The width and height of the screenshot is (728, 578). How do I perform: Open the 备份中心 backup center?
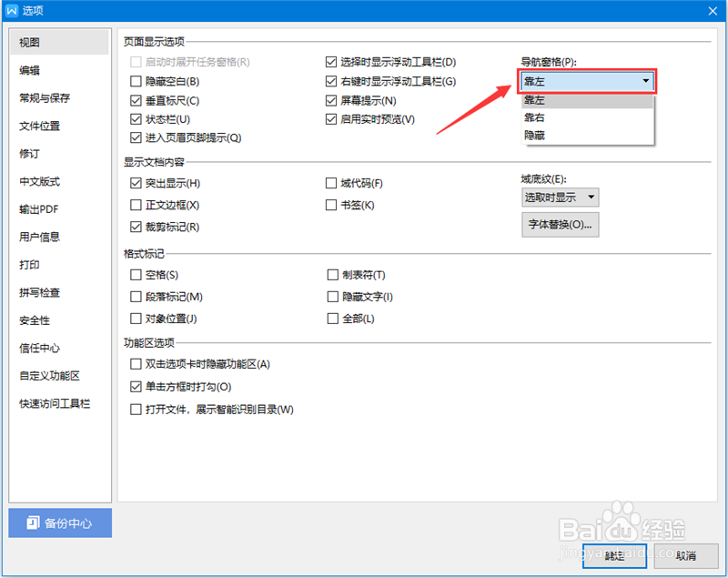(59, 522)
